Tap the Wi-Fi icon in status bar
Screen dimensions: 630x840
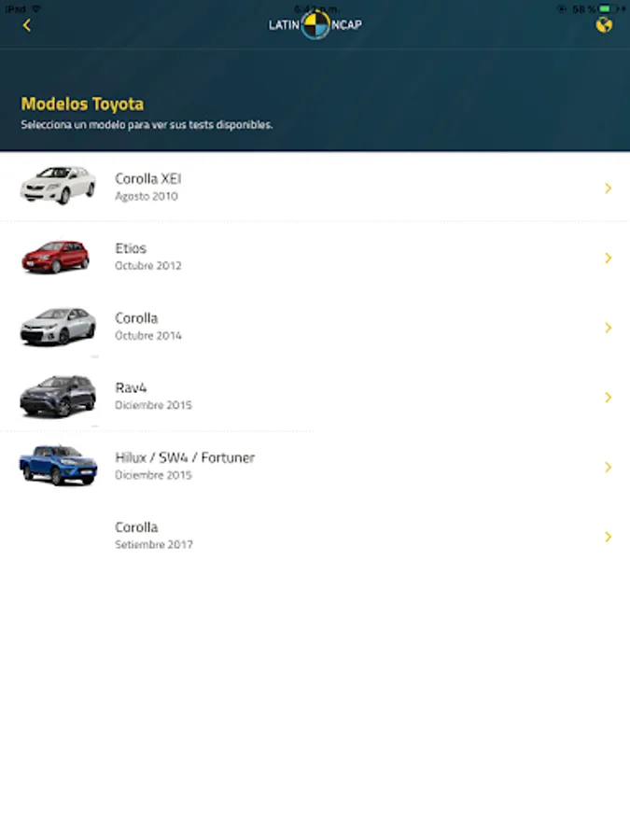pyautogui.click(x=36, y=8)
